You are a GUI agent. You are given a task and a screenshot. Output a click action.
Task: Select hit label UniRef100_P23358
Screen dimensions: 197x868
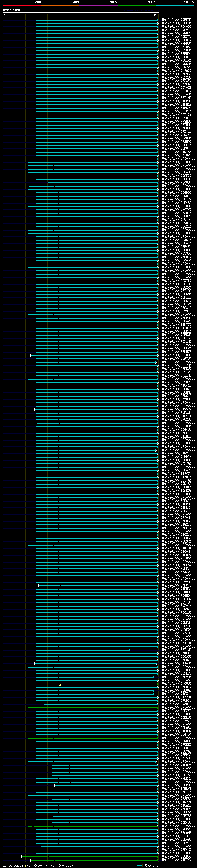177,253
